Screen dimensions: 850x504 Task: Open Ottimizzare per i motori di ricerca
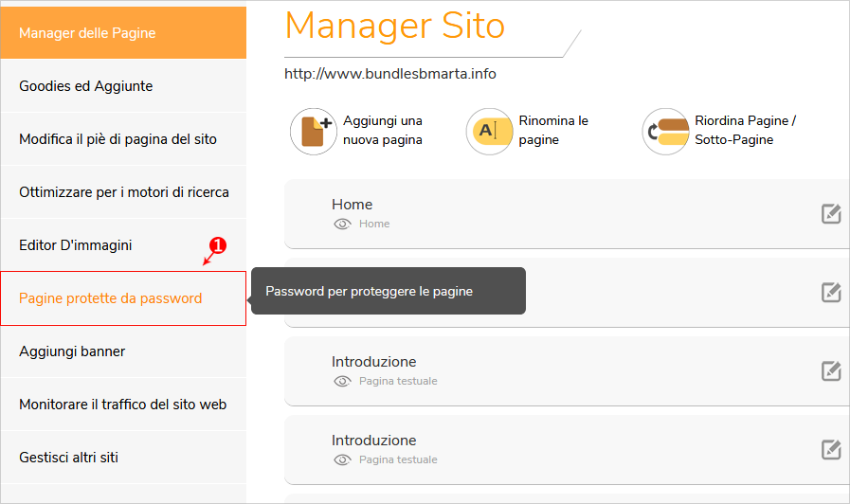click(123, 192)
